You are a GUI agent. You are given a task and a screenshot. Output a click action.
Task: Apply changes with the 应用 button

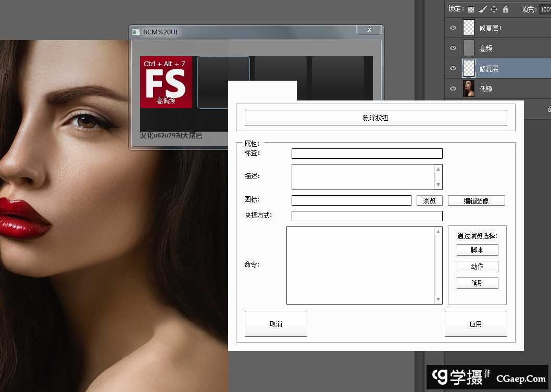[x=475, y=323]
